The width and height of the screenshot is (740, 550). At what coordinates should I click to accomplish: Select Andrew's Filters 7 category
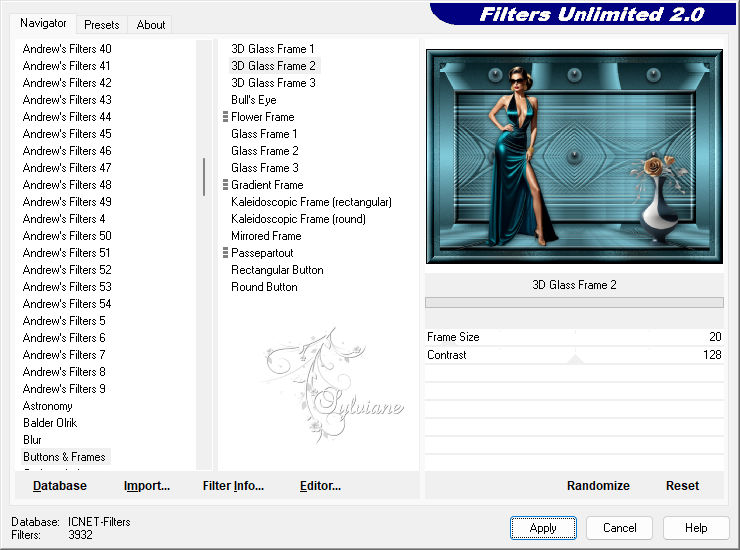coord(64,355)
